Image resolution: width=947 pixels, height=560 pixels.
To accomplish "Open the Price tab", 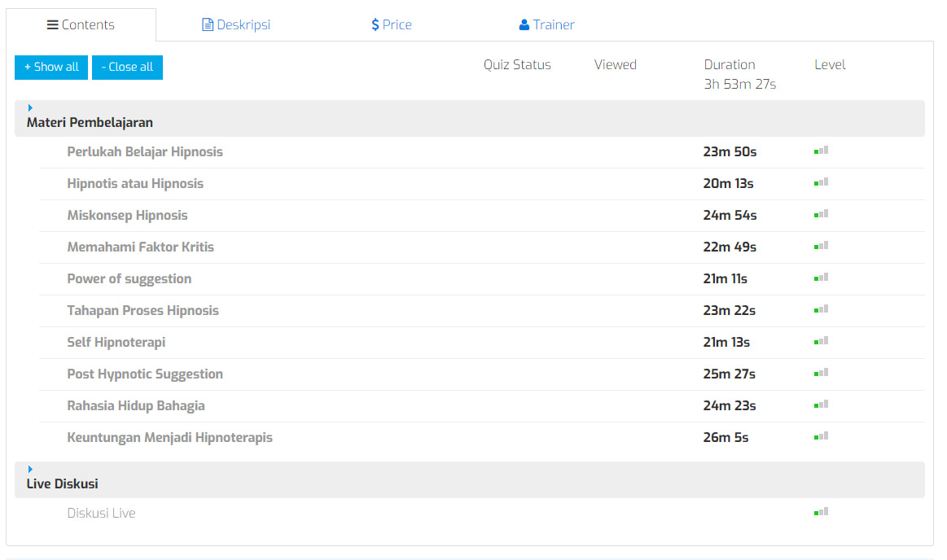I will point(391,24).
